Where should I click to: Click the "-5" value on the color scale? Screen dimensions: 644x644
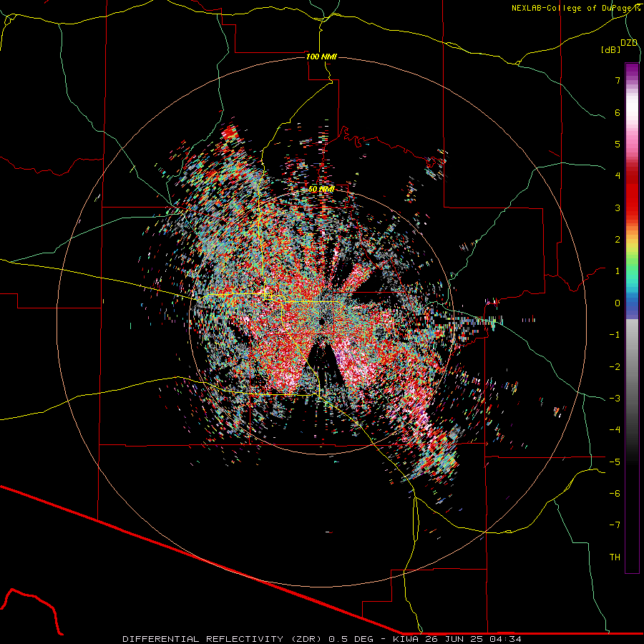615,462
